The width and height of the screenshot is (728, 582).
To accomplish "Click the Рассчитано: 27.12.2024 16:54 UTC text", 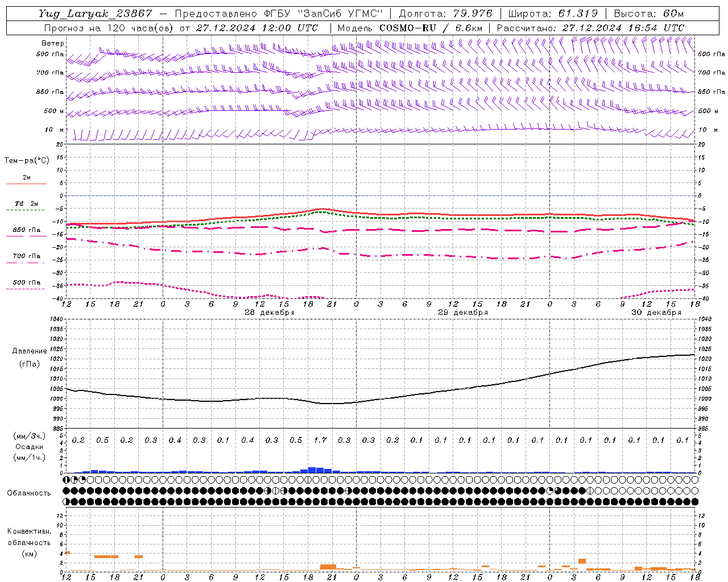I will (590, 28).
